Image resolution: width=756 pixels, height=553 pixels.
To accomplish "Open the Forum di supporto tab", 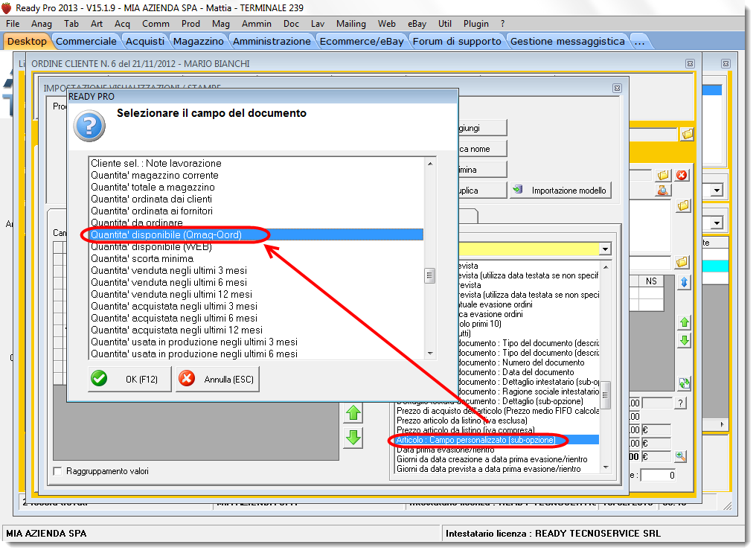I will [457, 41].
